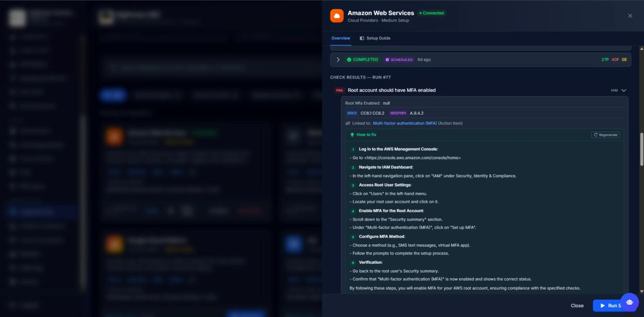Click the '6d ago' run timestamp

click(x=424, y=59)
